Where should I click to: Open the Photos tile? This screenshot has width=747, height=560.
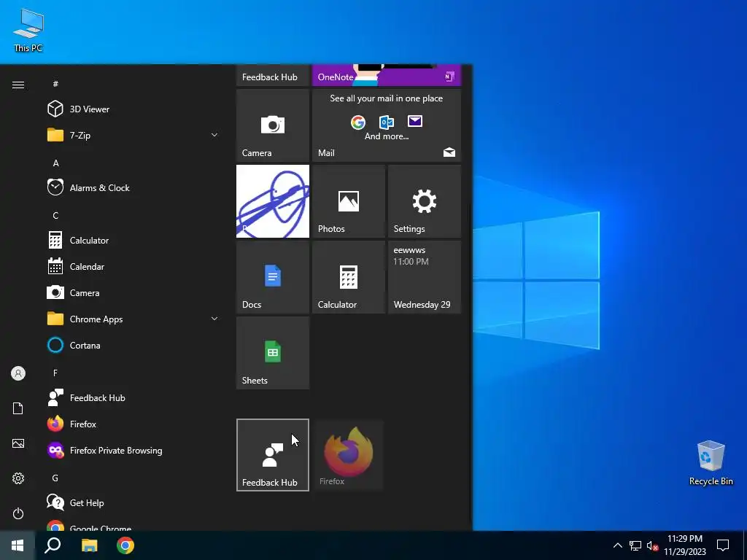coord(348,201)
